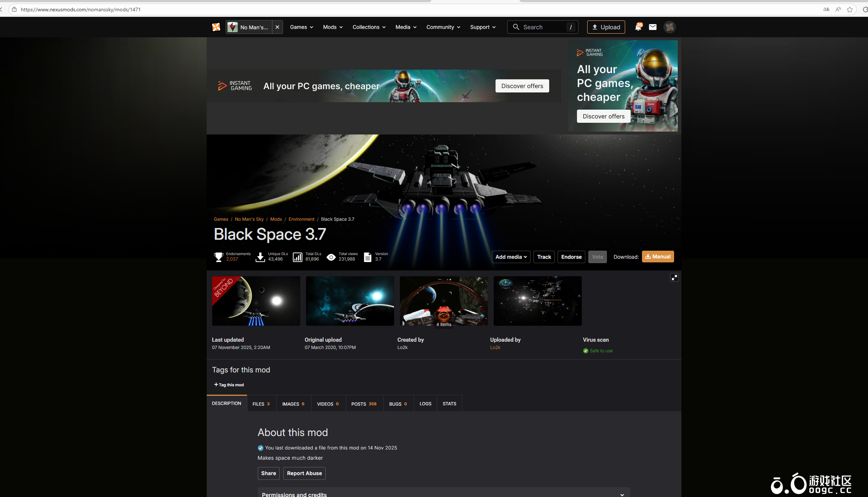Open the Community menu
Screen dimensions: 868x497
coord(443,27)
